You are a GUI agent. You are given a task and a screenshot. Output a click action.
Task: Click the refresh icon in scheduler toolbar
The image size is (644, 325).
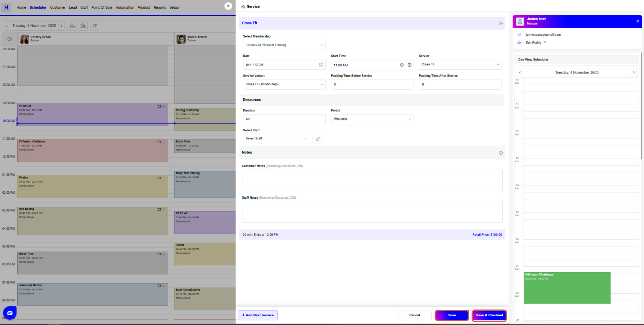point(95,26)
